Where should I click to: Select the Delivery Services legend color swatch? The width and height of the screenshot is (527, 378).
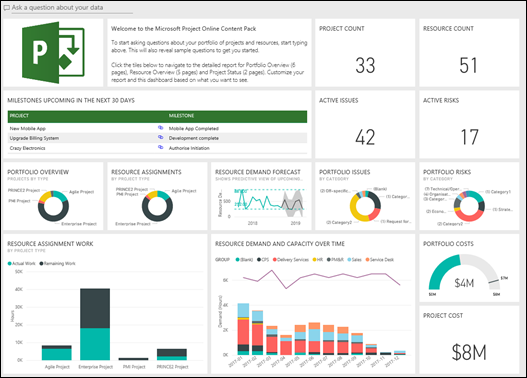click(275, 260)
